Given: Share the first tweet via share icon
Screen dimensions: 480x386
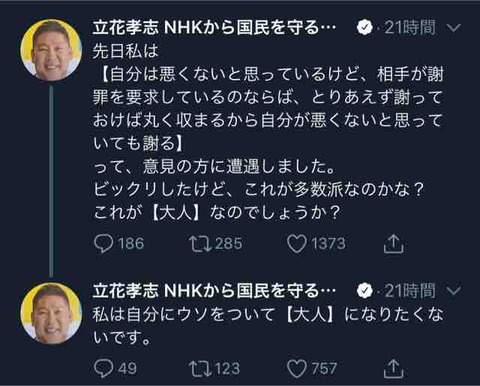Looking at the screenshot, I should tap(394, 244).
